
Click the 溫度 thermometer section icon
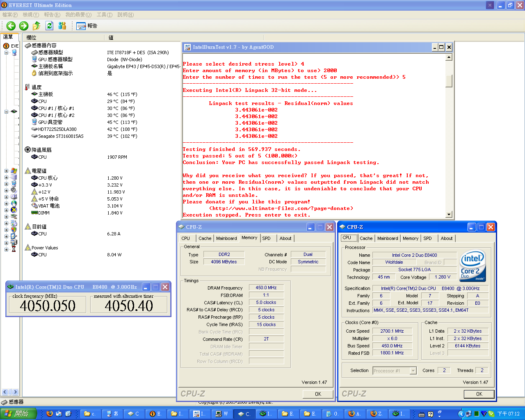pyautogui.click(x=27, y=87)
